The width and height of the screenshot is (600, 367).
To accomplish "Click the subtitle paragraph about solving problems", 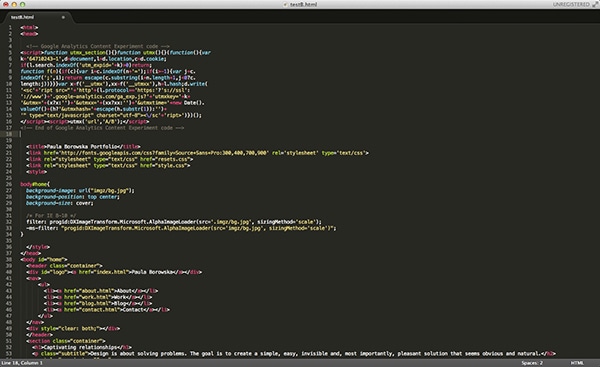I will tap(294, 354).
